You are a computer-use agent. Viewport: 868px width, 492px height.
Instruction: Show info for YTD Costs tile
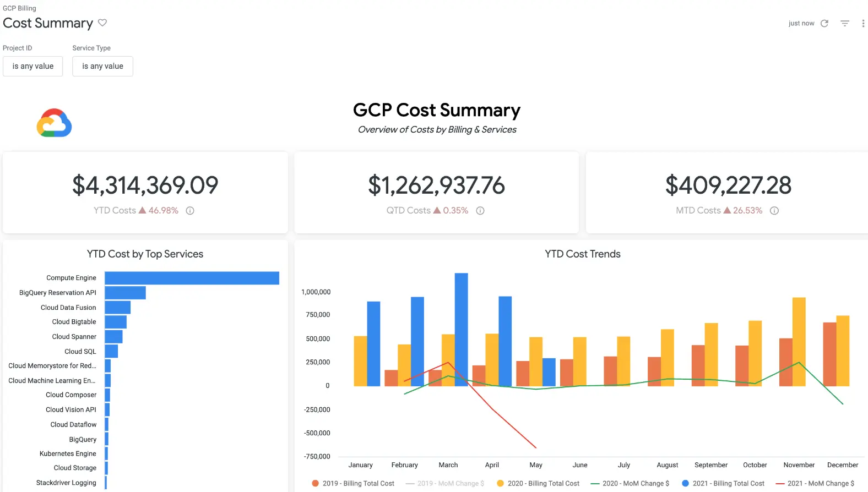coord(190,210)
